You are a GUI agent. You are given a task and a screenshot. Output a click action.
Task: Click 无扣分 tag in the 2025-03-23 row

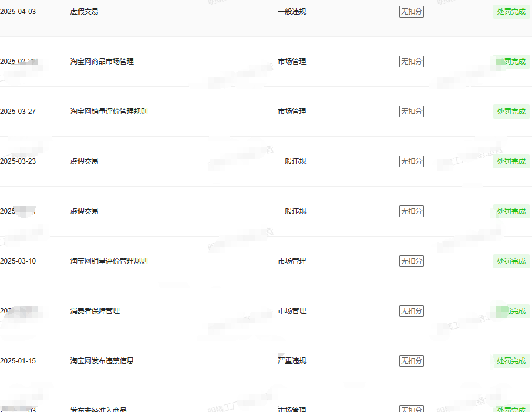click(x=411, y=161)
